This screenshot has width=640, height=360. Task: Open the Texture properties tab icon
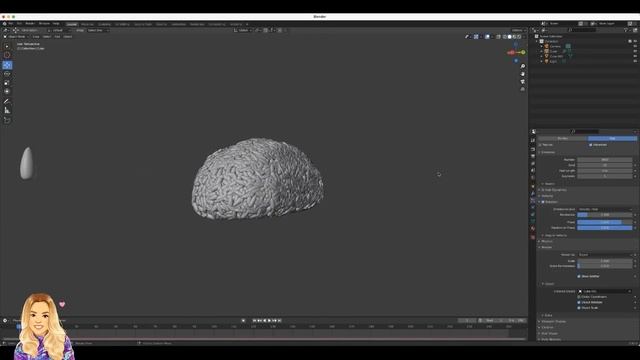coord(533,237)
